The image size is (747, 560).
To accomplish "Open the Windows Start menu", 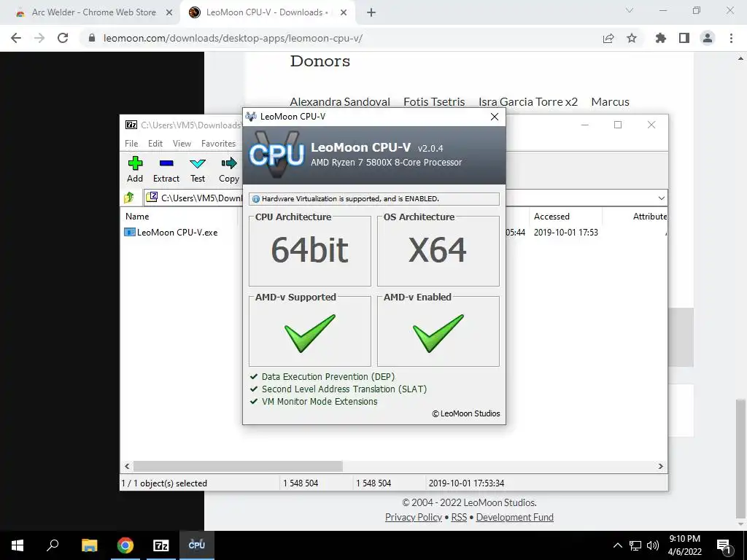I will coord(18,545).
